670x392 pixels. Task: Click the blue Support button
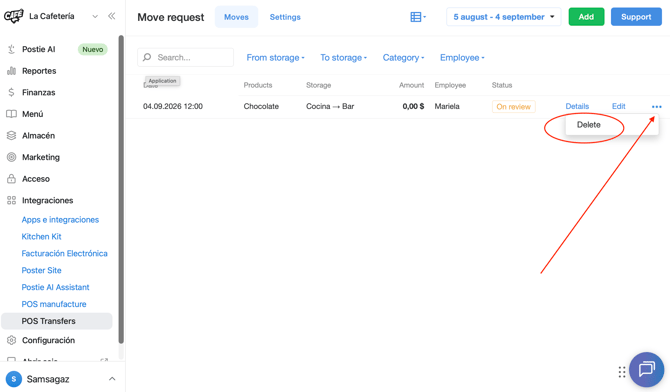tap(636, 17)
